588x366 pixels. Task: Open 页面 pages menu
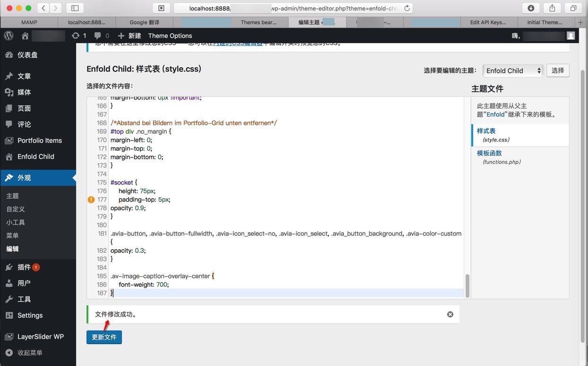click(38, 108)
